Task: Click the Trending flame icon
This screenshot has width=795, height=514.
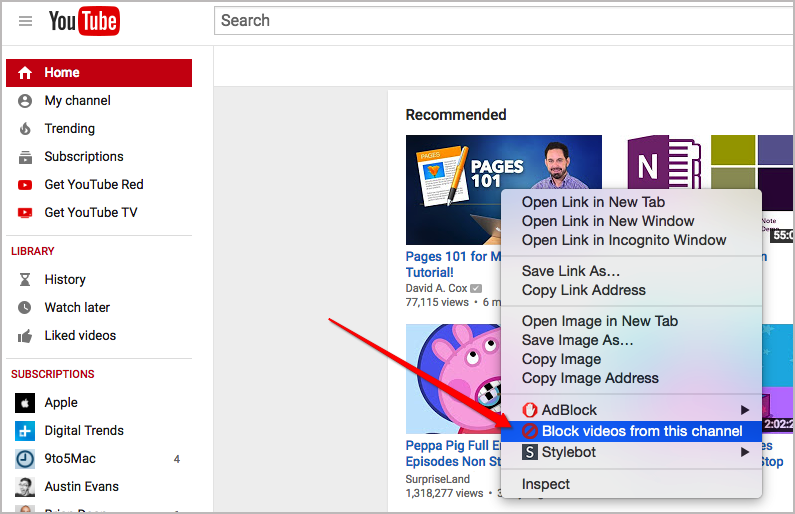Action: 25,129
